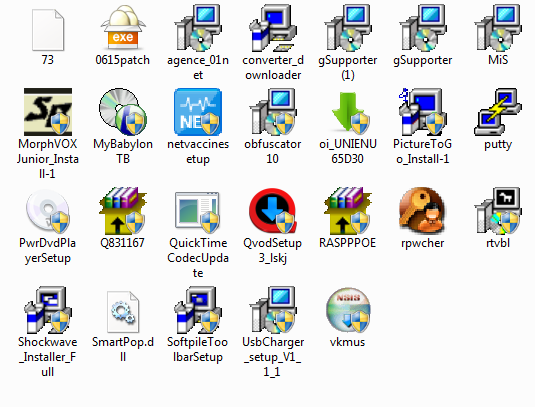535x407 pixels.
Task: Click the label 'rpwcher'
Action: tap(422, 243)
